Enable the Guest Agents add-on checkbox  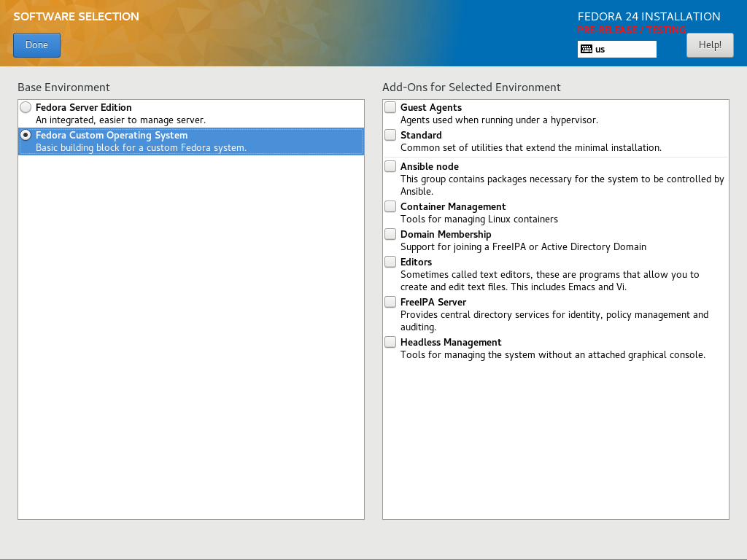[x=390, y=107]
